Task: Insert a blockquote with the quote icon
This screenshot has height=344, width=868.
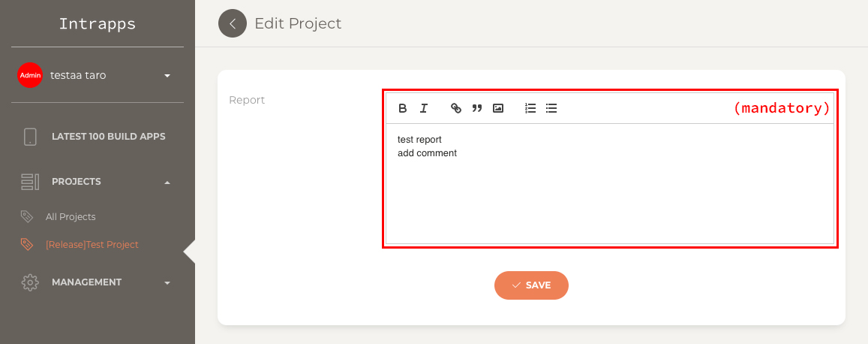Action: (477, 109)
